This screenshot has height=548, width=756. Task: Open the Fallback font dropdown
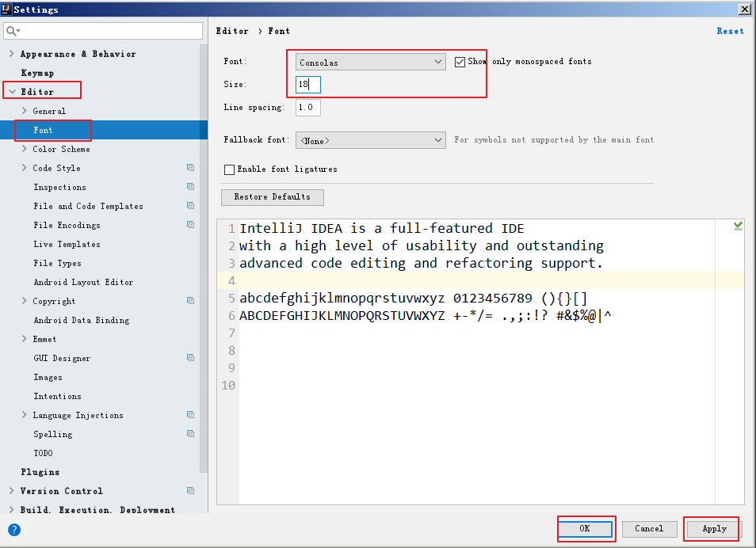(370, 140)
